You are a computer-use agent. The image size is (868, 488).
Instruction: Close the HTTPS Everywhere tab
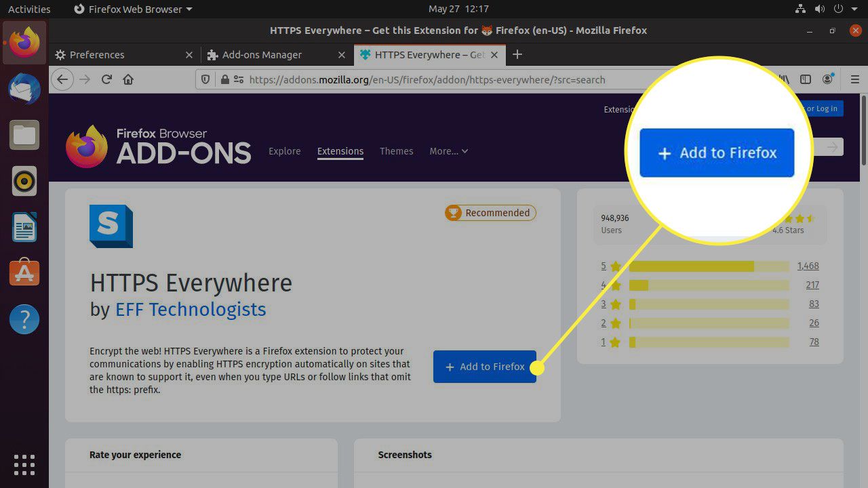pos(494,55)
